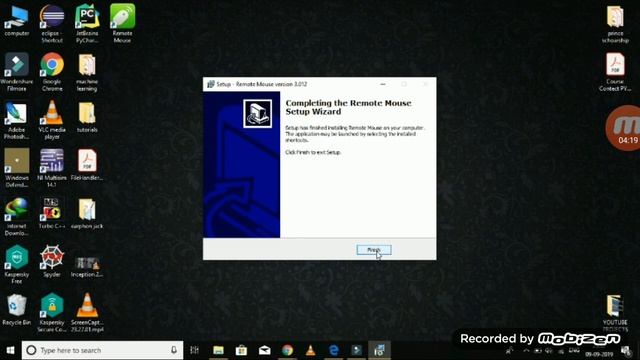Open VLC from the taskbar

[311, 350]
